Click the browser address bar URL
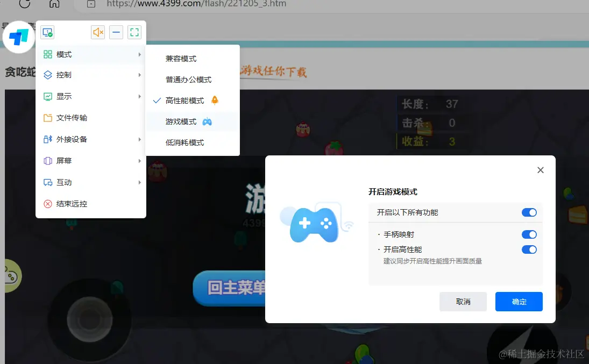 click(x=196, y=4)
